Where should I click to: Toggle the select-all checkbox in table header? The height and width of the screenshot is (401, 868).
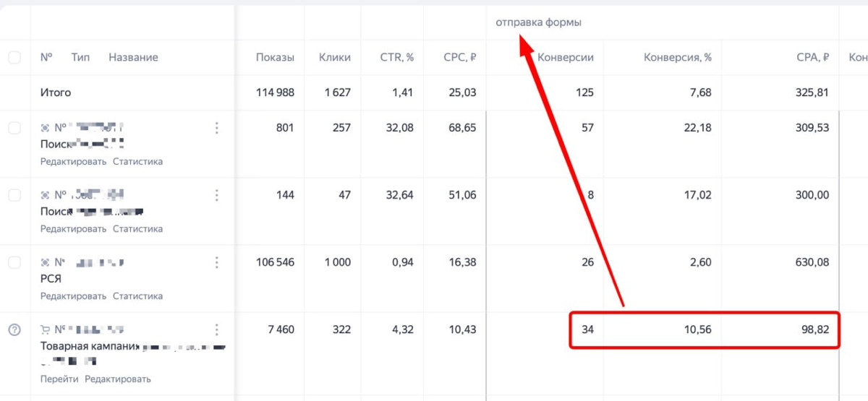pyautogui.click(x=14, y=57)
